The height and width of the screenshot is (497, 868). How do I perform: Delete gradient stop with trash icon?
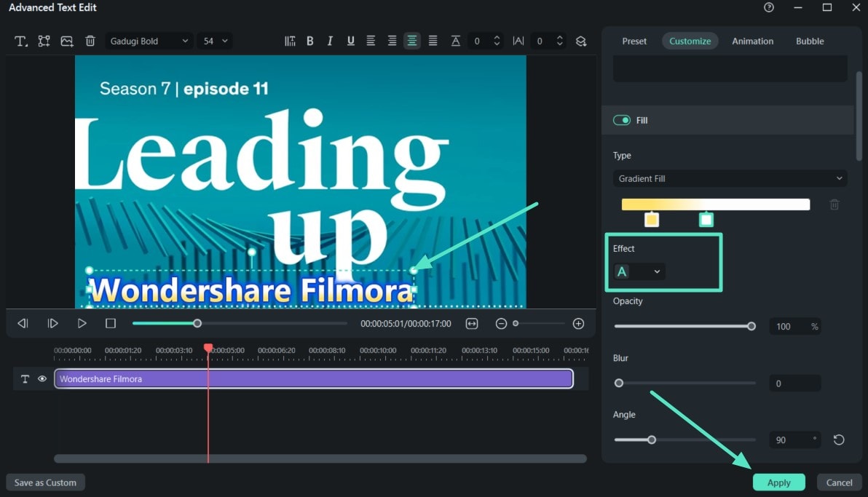(835, 204)
